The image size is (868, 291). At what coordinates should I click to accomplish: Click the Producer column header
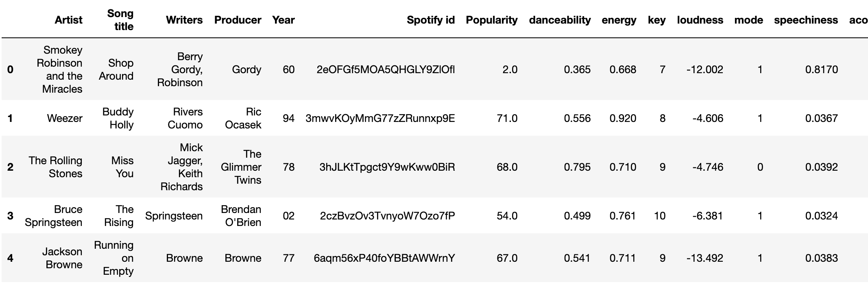pyautogui.click(x=238, y=20)
